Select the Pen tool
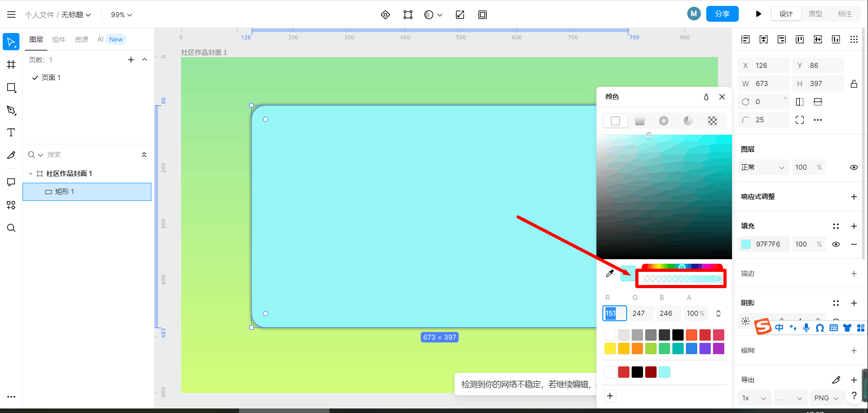This screenshot has width=868, height=413. (11, 110)
